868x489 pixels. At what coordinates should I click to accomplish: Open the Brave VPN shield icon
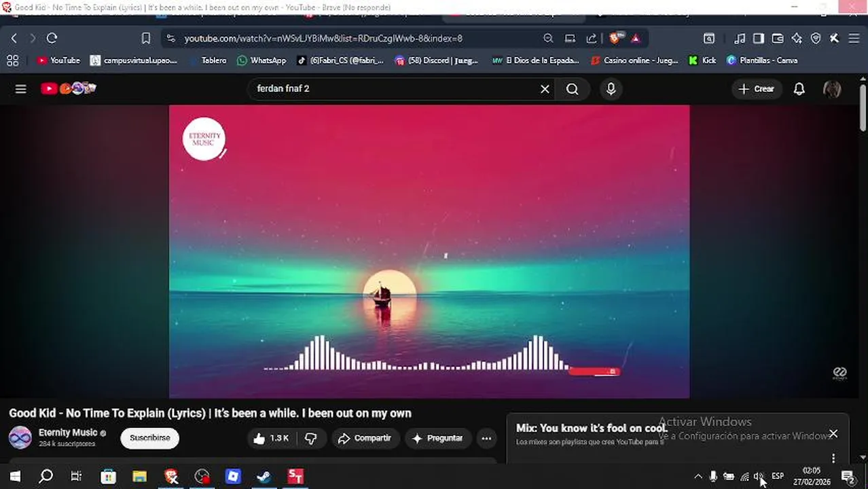click(816, 39)
